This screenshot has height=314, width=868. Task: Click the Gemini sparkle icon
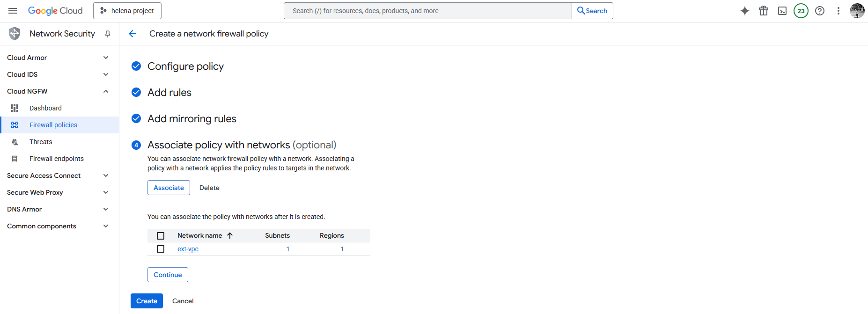tap(745, 11)
